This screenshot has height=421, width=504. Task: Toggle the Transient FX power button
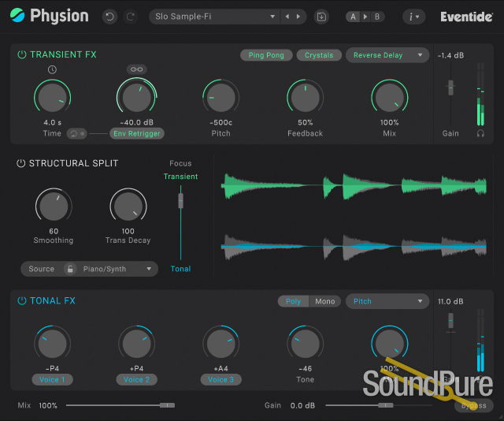tap(21, 54)
